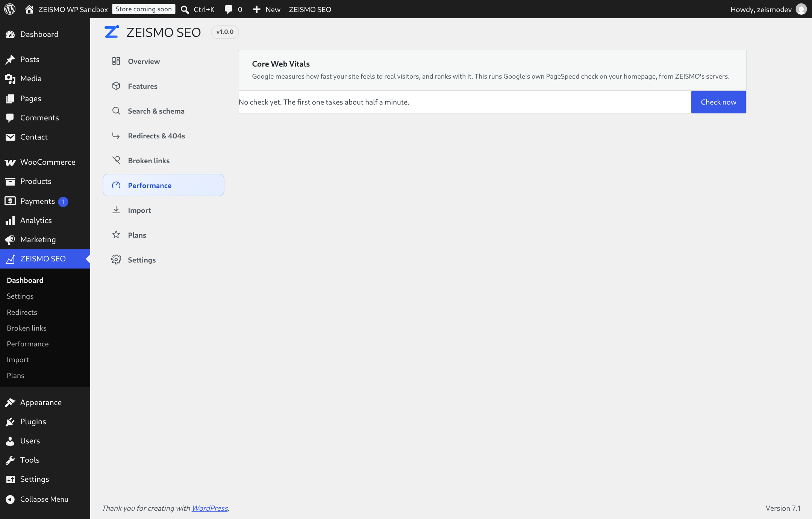Open the Overview tab
812x519 pixels.
[164, 61]
